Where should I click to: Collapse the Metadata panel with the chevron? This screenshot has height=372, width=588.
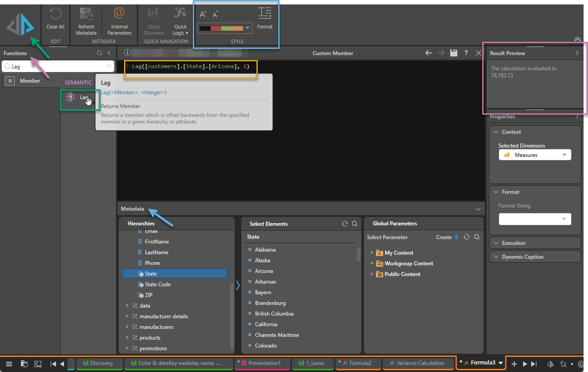[478, 209]
